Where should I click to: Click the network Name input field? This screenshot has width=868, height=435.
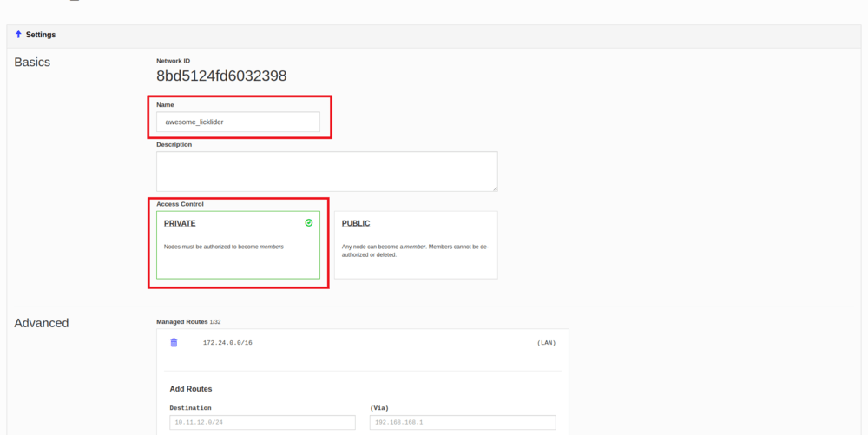[238, 122]
